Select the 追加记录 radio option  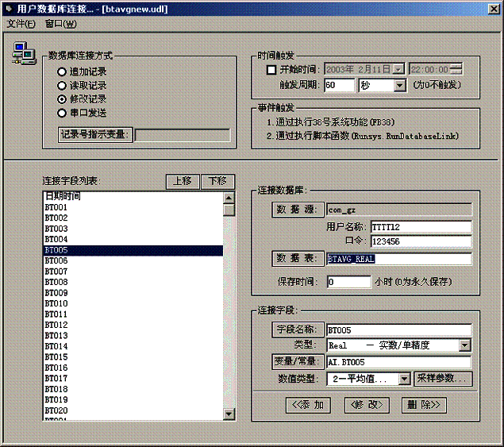pyautogui.click(x=62, y=71)
